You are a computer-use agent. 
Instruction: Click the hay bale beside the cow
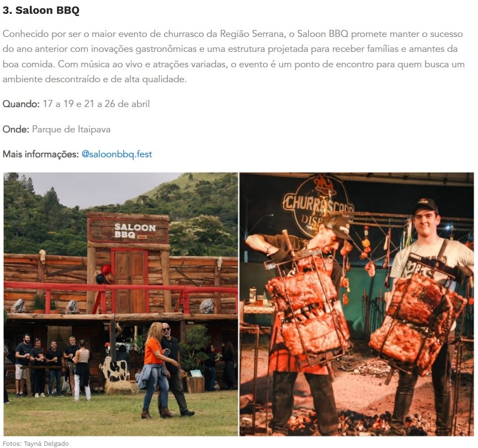[x=121, y=388]
